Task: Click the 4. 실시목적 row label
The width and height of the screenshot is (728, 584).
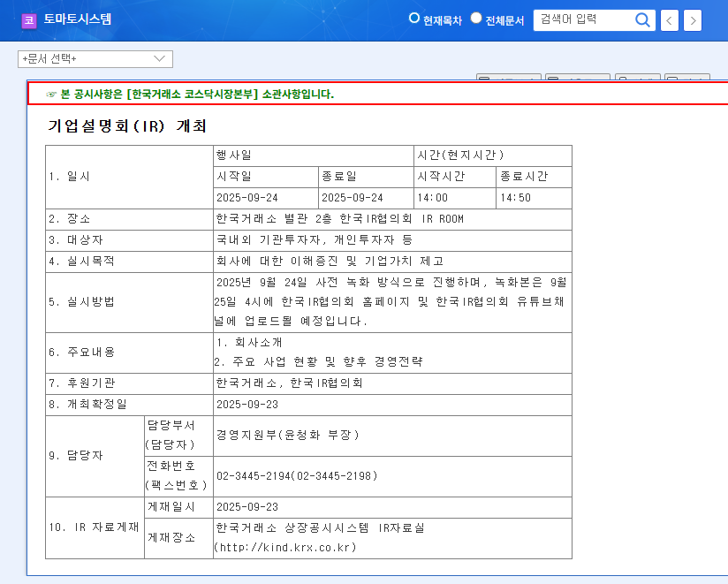Action: (x=81, y=261)
